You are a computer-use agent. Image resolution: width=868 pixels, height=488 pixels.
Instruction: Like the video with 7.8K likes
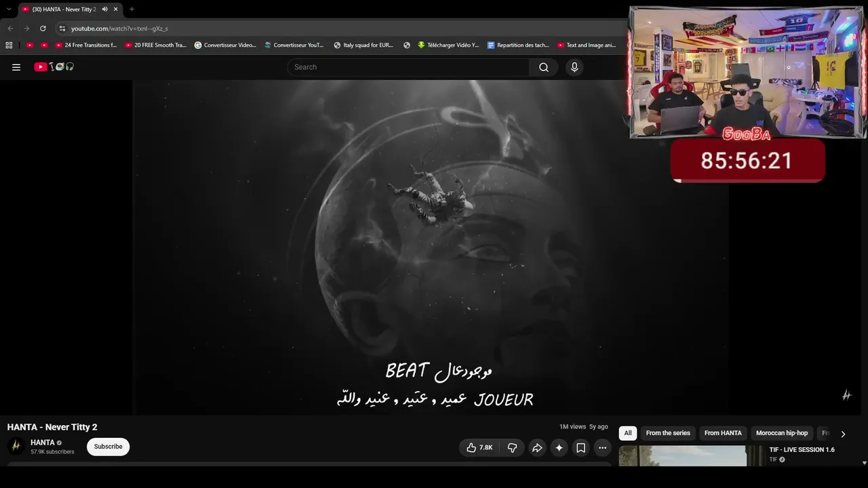[x=479, y=447]
